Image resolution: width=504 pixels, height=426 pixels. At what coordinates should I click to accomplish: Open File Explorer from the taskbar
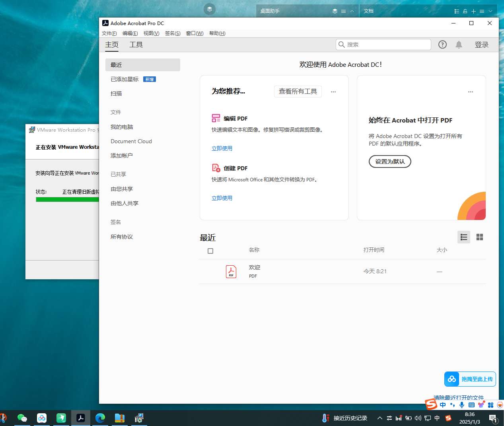(x=120, y=418)
